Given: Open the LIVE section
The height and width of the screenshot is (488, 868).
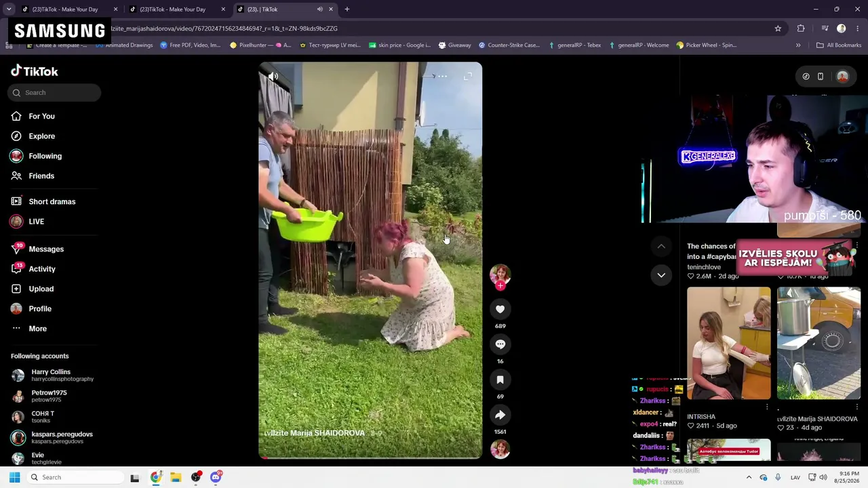Looking at the screenshot, I should point(36,222).
